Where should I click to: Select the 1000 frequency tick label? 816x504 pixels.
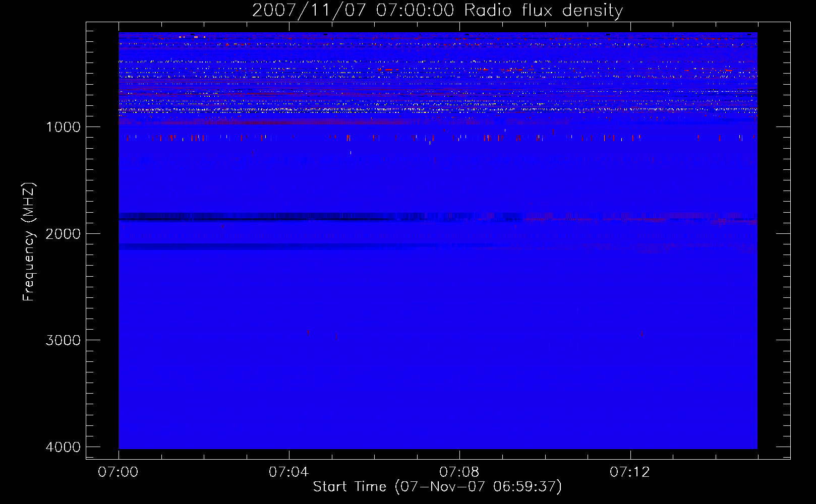pos(64,127)
